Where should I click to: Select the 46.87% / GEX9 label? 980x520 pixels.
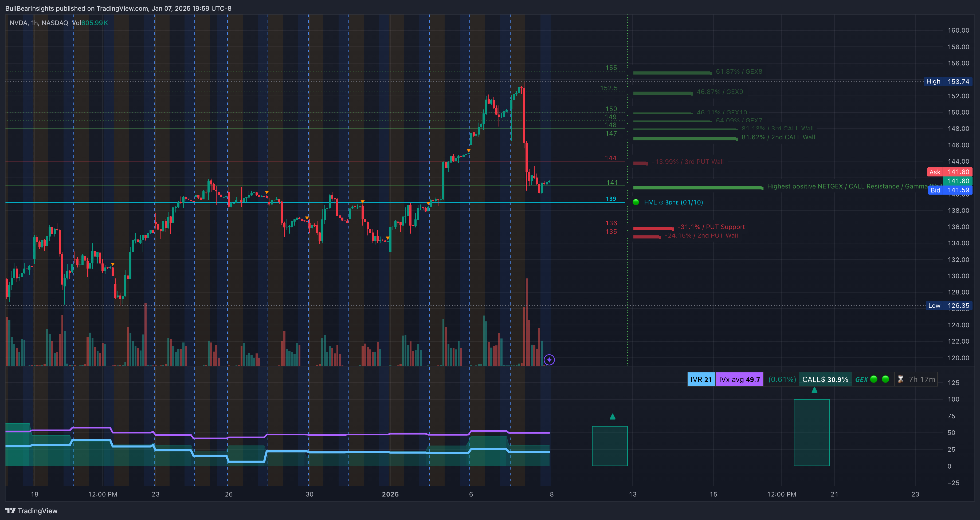[x=720, y=92]
